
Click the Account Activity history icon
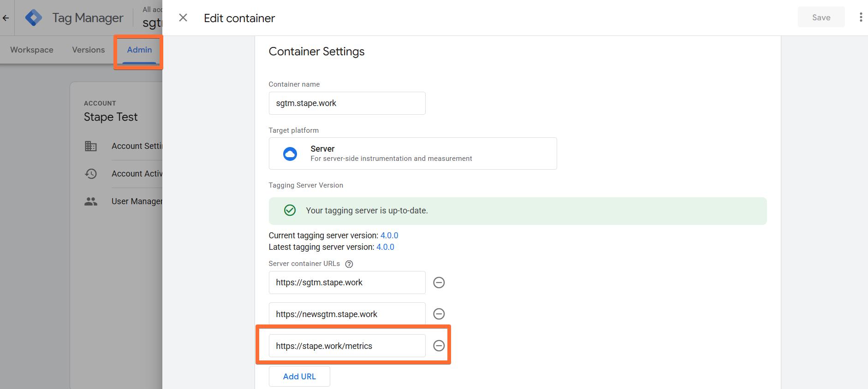pos(91,174)
